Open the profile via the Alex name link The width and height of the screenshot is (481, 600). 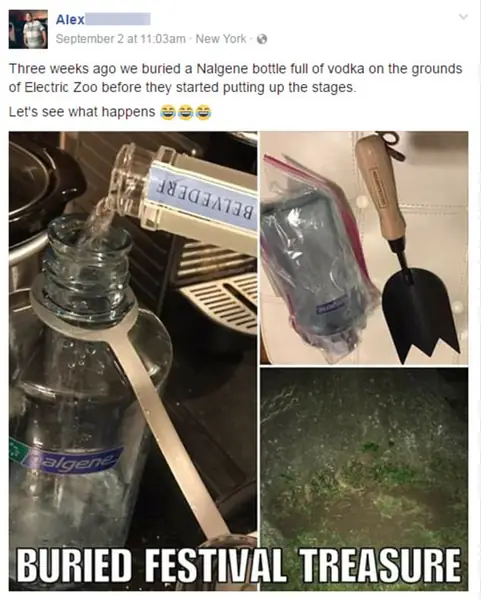coord(70,20)
